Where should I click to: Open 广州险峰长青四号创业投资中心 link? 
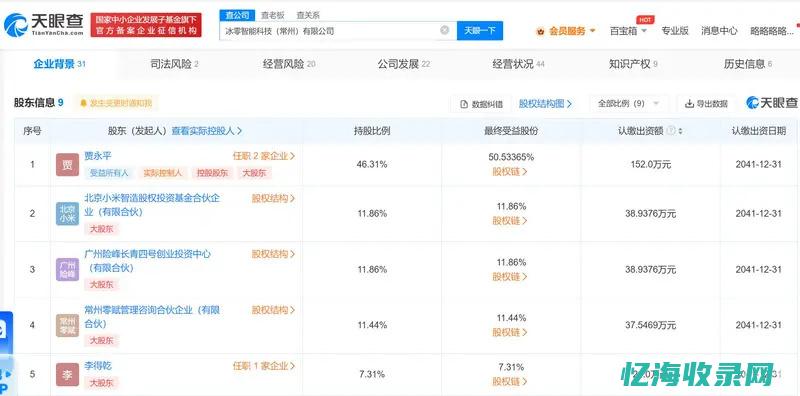[x=147, y=261]
